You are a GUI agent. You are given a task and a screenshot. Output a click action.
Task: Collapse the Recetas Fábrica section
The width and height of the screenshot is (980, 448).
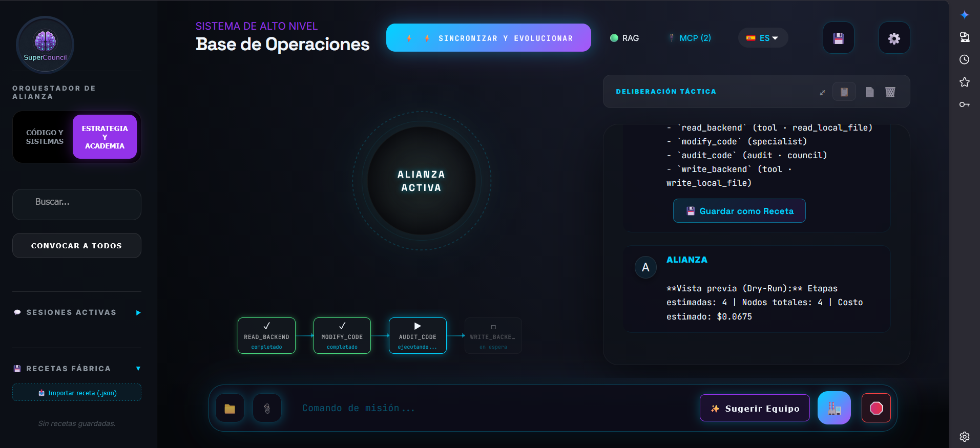(77, 369)
